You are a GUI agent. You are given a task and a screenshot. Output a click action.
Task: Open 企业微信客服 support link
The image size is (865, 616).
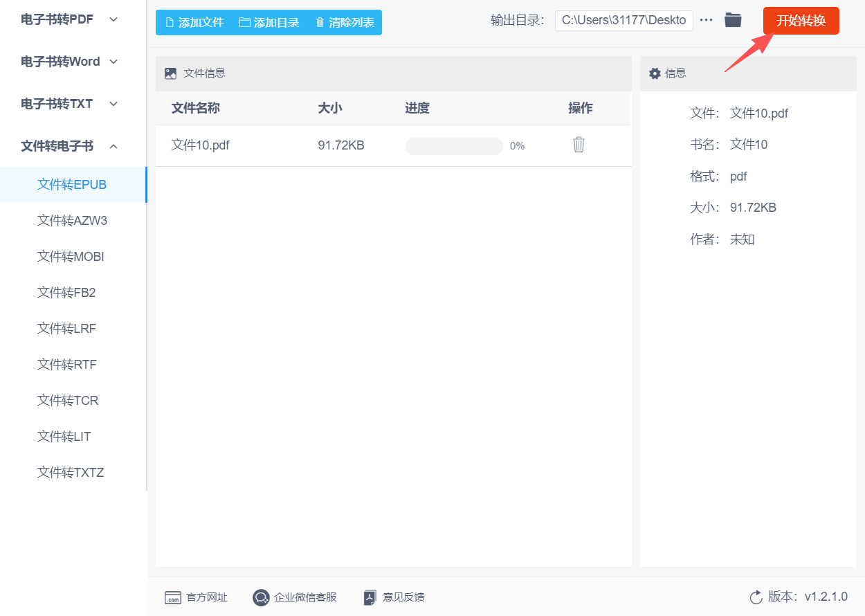[x=295, y=597]
